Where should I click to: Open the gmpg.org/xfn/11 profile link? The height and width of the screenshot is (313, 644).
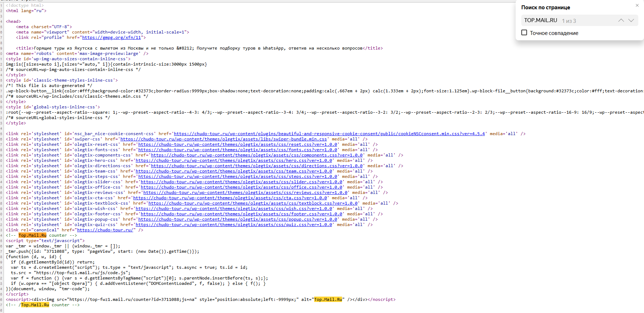(112, 37)
